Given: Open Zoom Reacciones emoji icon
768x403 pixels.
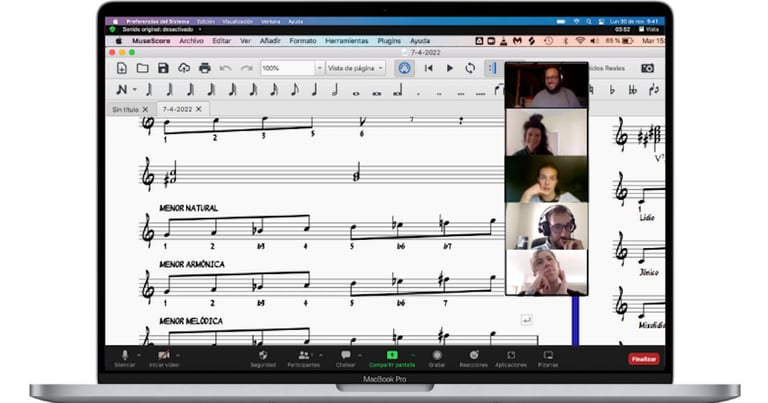Looking at the screenshot, I should tap(474, 355).
